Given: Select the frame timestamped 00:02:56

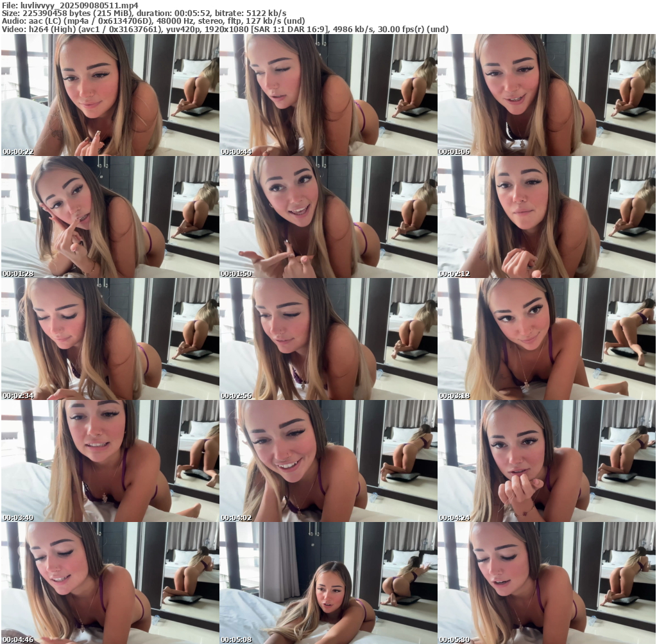Looking at the screenshot, I should [x=328, y=339].
